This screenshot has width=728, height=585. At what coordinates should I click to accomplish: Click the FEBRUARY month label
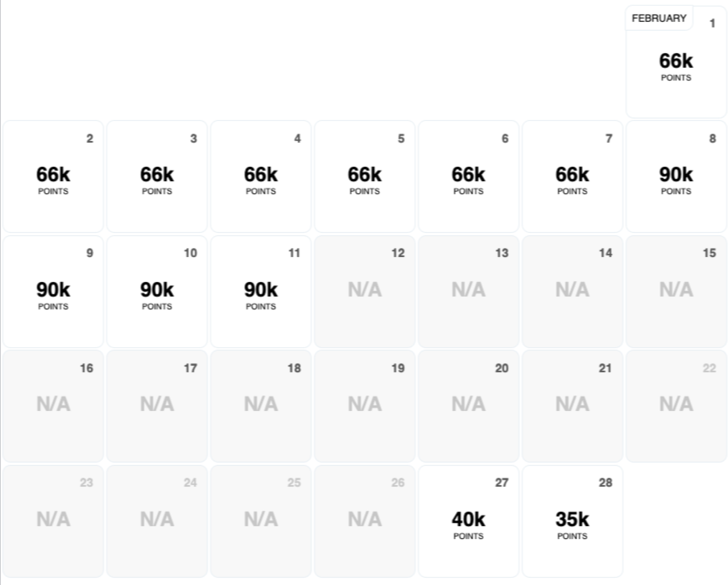(x=659, y=18)
